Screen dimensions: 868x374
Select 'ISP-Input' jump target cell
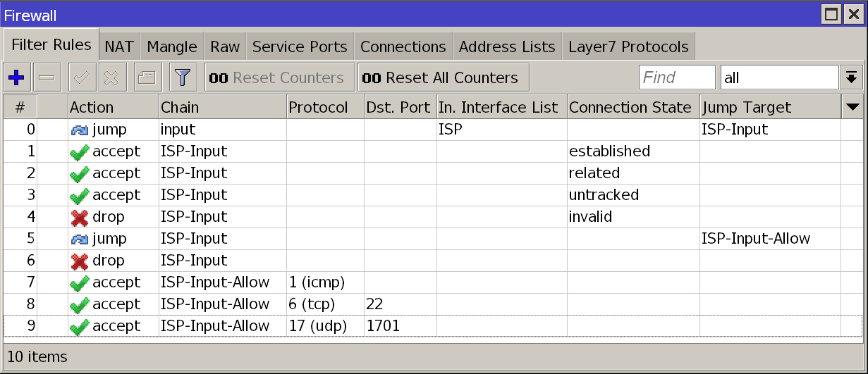click(770, 130)
